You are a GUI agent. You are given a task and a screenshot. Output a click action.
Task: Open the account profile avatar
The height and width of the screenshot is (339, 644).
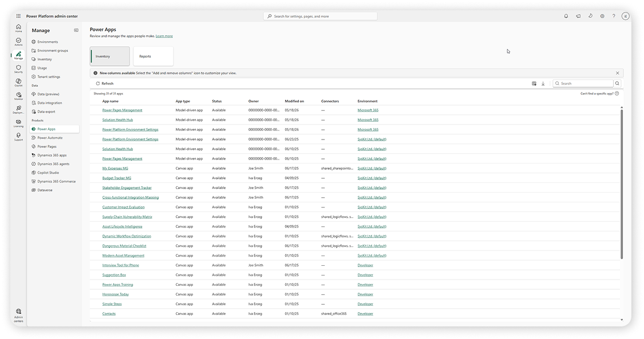click(x=626, y=16)
